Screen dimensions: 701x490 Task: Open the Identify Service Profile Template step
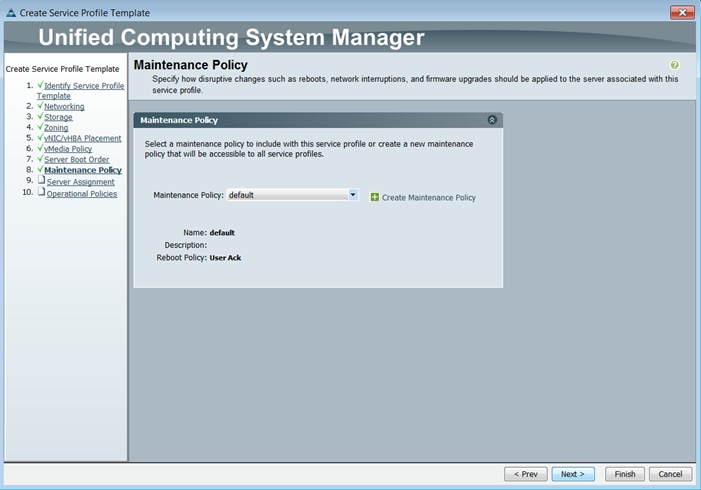(x=84, y=86)
